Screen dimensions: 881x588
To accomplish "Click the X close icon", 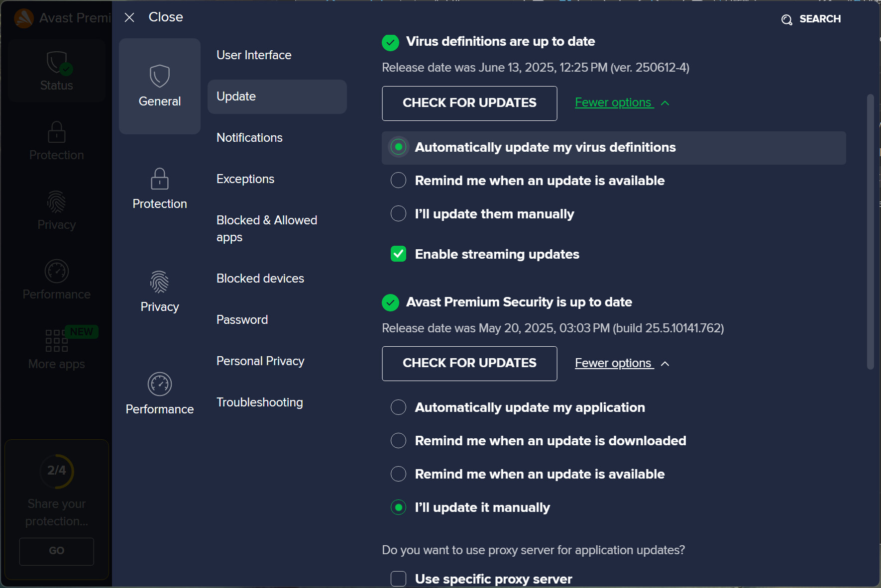I will [129, 17].
